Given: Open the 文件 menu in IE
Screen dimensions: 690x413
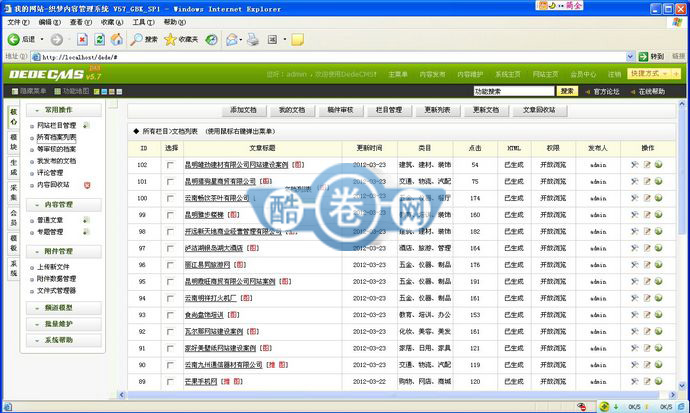Looking at the screenshot, I should [18, 22].
